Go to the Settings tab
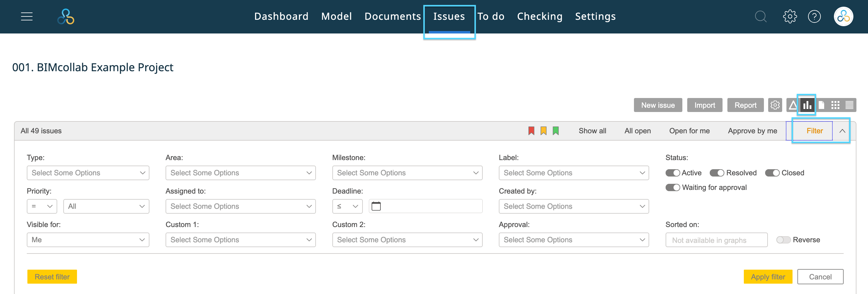Viewport: 868px width, 294px height. [595, 16]
